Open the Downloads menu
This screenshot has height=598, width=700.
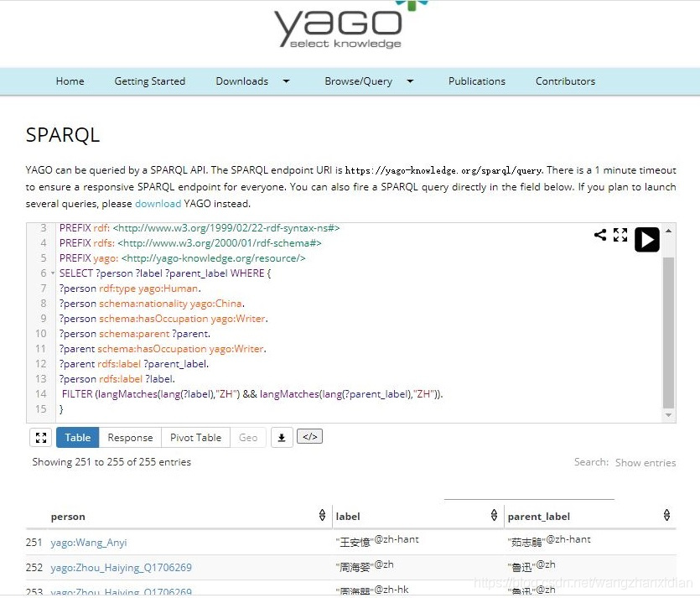242,81
